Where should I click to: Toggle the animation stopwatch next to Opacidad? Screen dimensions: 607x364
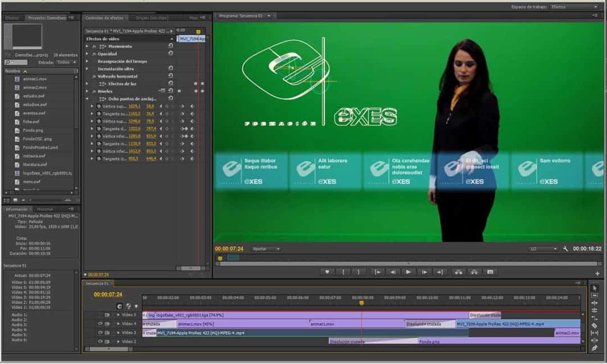[94, 53]
